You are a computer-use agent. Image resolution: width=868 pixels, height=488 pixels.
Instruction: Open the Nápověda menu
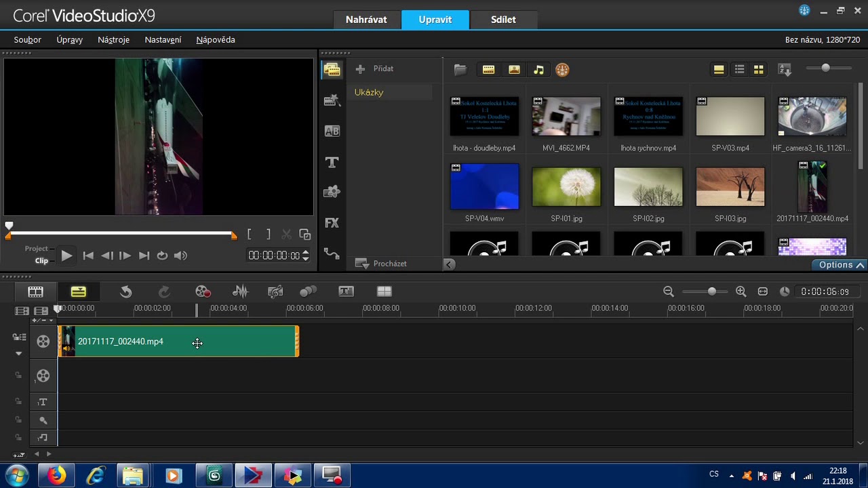point(216,39)
